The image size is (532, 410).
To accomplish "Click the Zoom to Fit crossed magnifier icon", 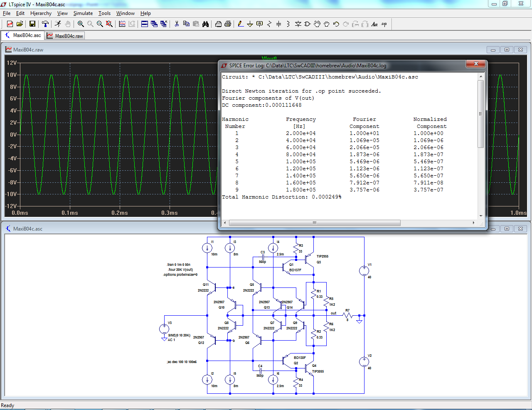I will pos(109,24).
